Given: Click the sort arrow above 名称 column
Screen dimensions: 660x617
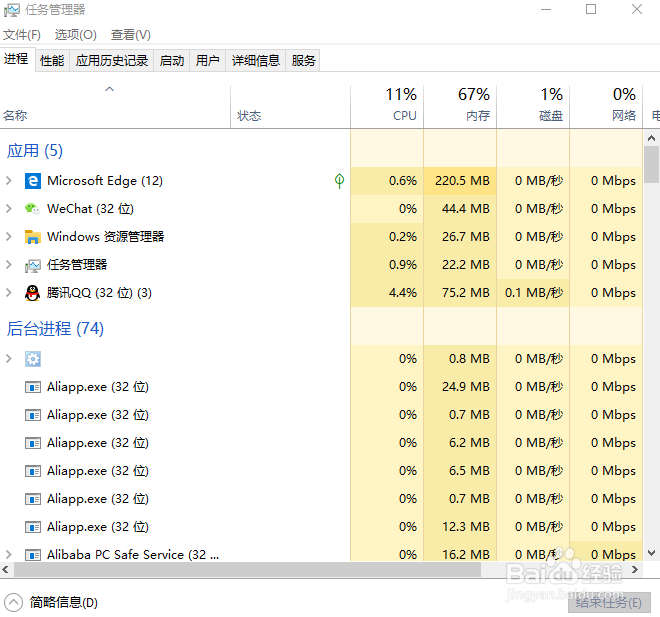Looking at the screenshot, I should [109, 89].
